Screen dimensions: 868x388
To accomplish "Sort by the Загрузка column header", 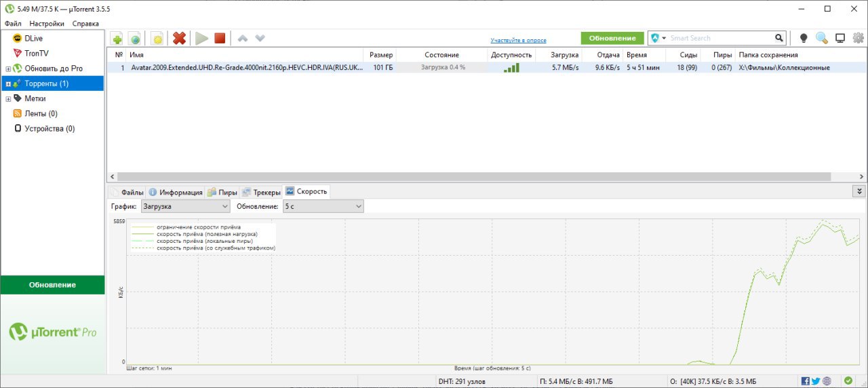I will (559, 55).
